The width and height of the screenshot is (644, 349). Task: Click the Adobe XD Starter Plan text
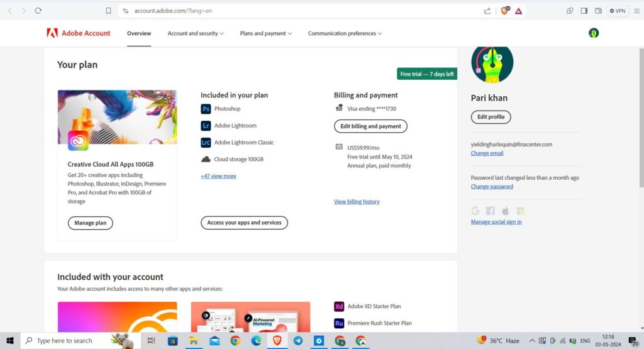click(374, 306)
